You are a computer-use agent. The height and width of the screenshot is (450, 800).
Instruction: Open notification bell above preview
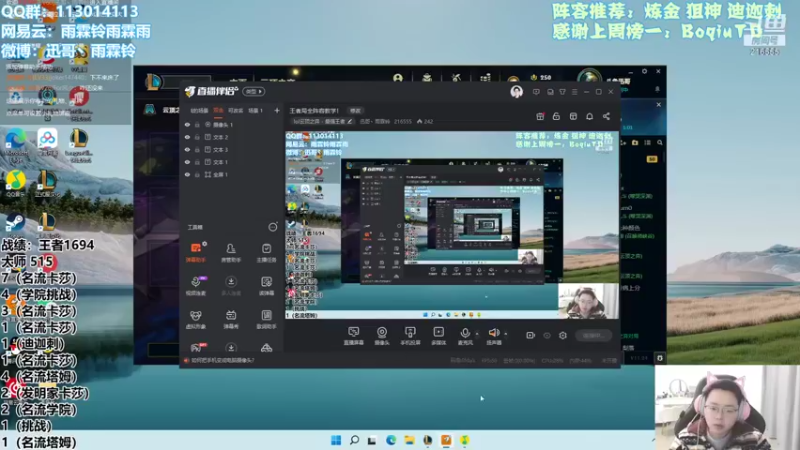click(x=589, y=116)
